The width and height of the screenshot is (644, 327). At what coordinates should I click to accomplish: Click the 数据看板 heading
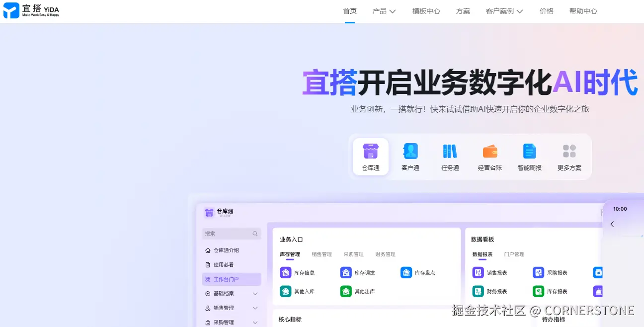click(x=483, y=240)
